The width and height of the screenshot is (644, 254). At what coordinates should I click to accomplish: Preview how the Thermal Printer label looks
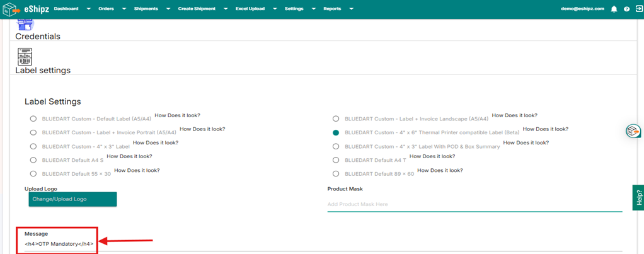tap(546, 129)
